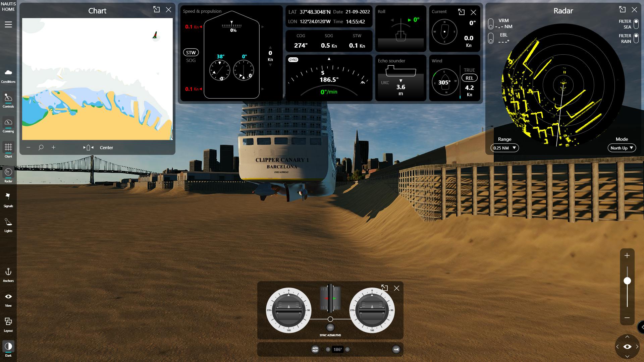This screenshot has height=362, width=644.
Task: Engage the AUTO PILOT button
Action: 315,349
